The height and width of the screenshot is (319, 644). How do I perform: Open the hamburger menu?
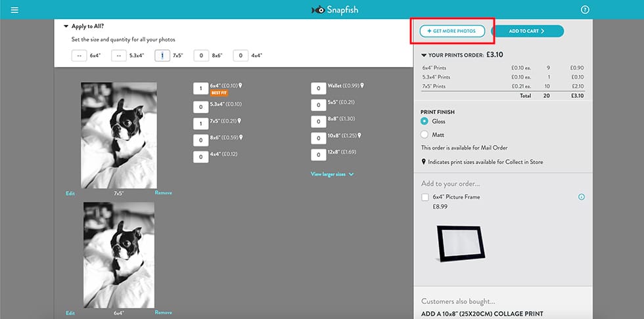(14, 10)
